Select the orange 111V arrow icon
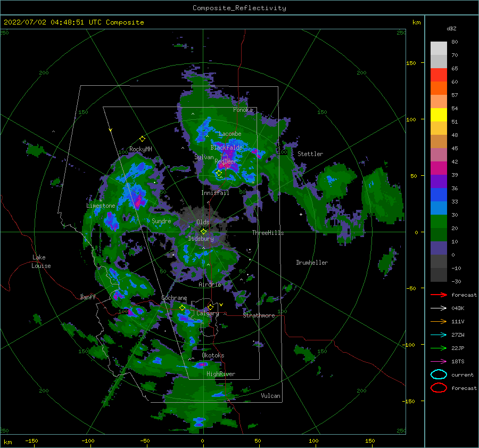Image resolution: width=479 pixels, height=448 pixels. 439,321
